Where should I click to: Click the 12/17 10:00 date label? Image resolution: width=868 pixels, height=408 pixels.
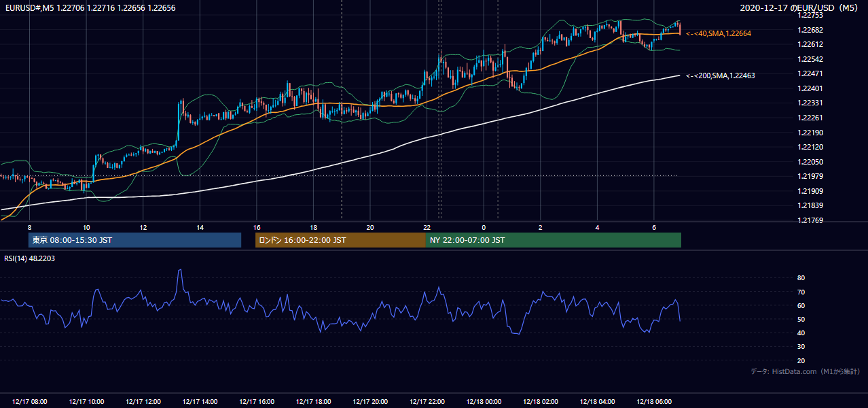point(86,402)
